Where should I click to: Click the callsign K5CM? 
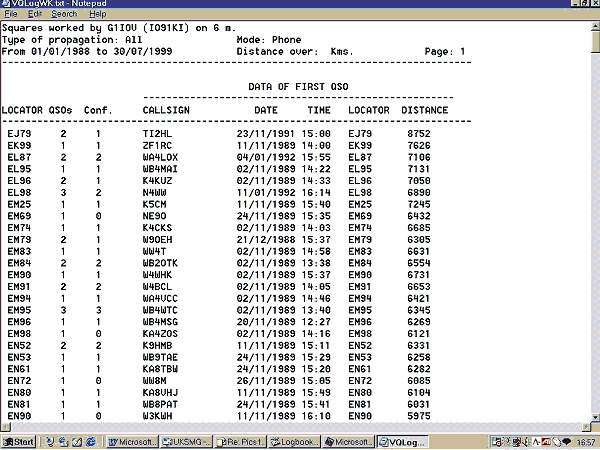(x=155, y=204)
